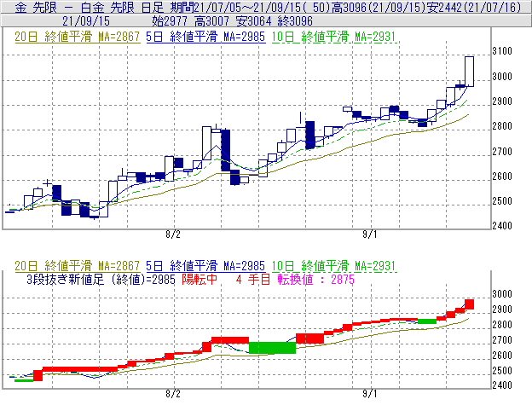This screenshot has width=532, height=405.
Task: Click the 安2442(21/07/16) period low text
Action: pos(474,7)
